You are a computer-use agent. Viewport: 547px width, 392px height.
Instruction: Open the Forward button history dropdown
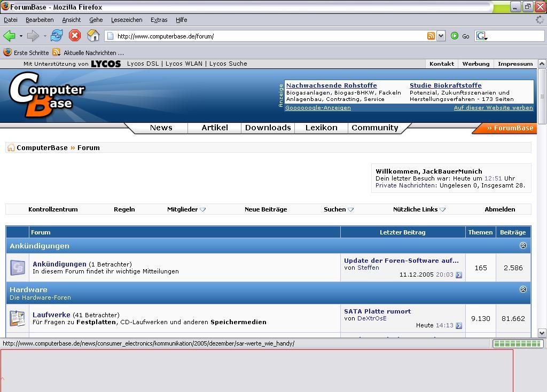45,36
